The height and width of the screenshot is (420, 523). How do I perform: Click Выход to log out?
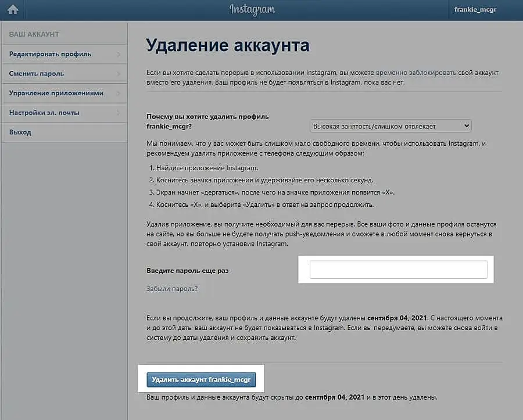(20, 132)
